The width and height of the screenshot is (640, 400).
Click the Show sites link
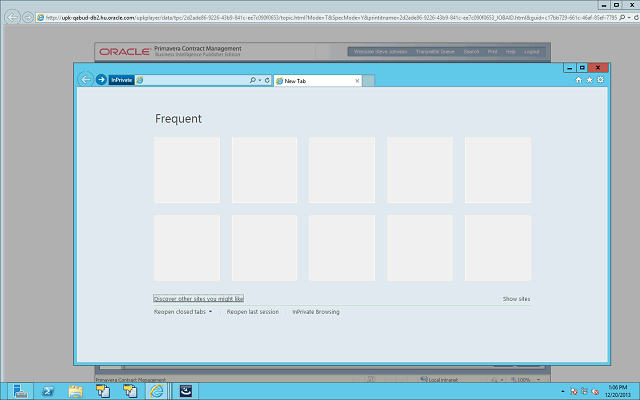click(x=516, y=299)
